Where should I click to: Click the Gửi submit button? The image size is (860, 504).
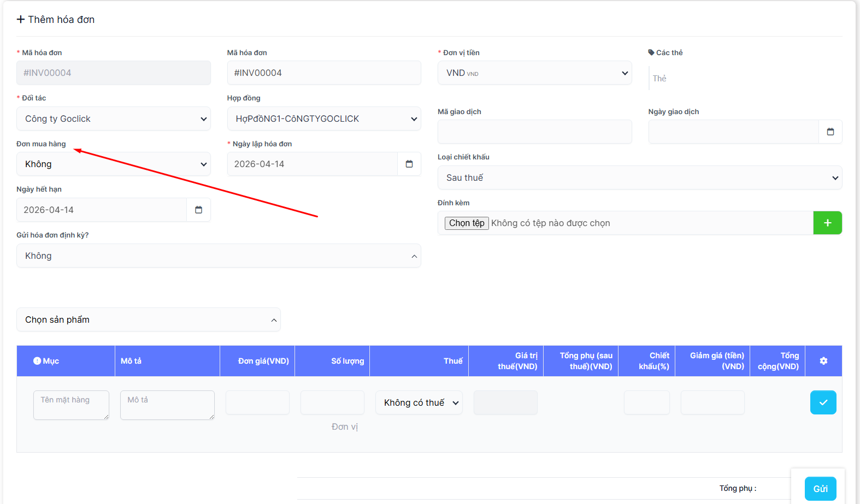[820, 489]
